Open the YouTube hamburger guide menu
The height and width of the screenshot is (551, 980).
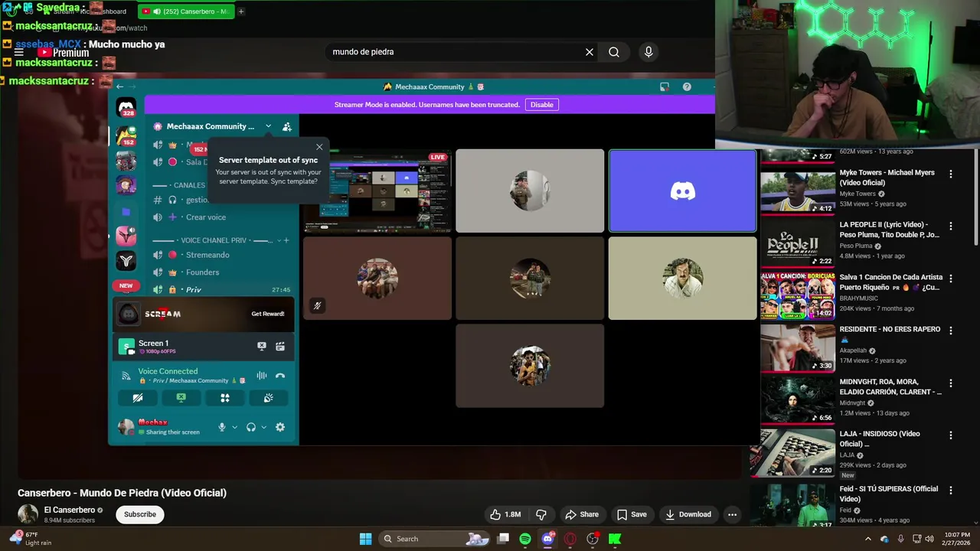(18, 53)
